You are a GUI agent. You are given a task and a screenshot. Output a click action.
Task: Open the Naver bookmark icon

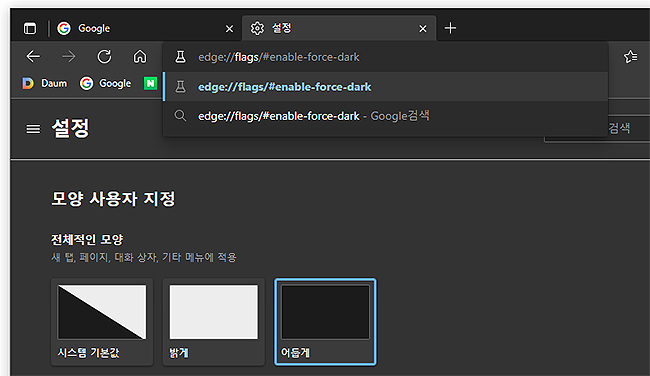pos(150,83)
